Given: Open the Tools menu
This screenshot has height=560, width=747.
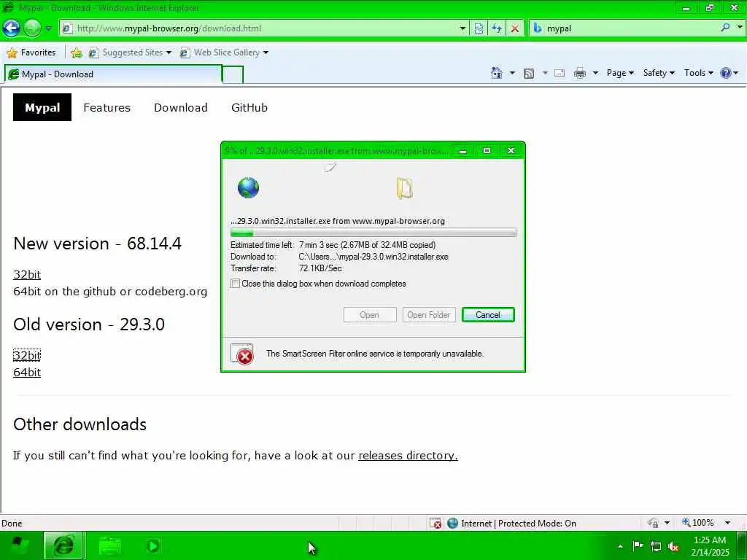Looking at the screenshot, I should (698, 73).
